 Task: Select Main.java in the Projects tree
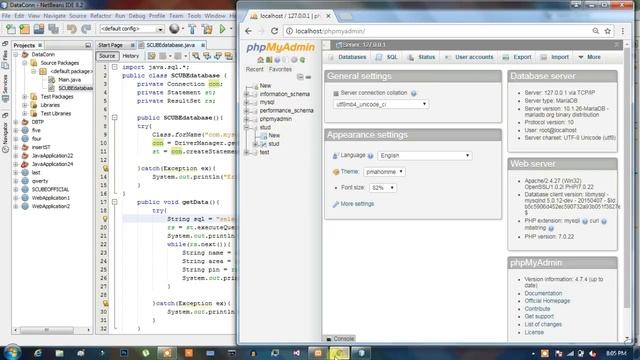[x=69, y=80]
